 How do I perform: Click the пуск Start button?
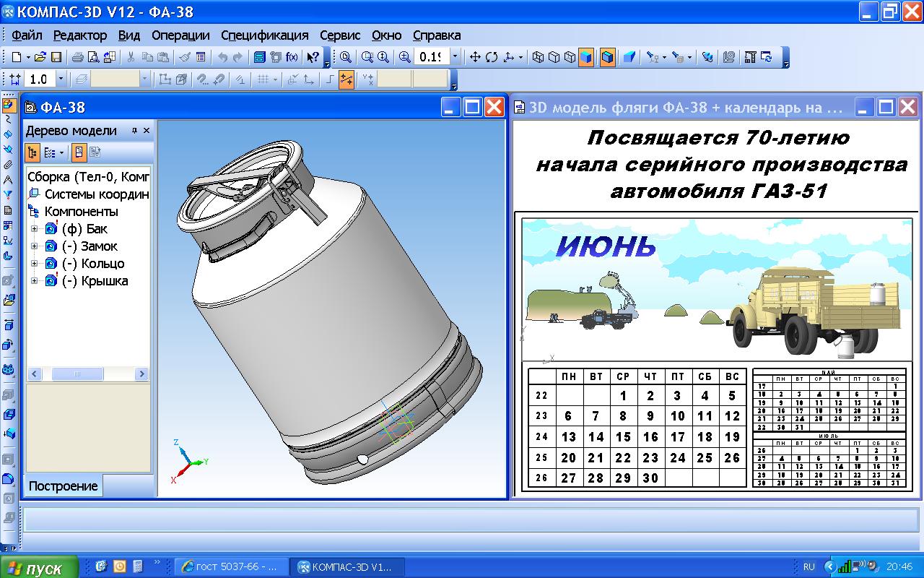pos(40,568)
